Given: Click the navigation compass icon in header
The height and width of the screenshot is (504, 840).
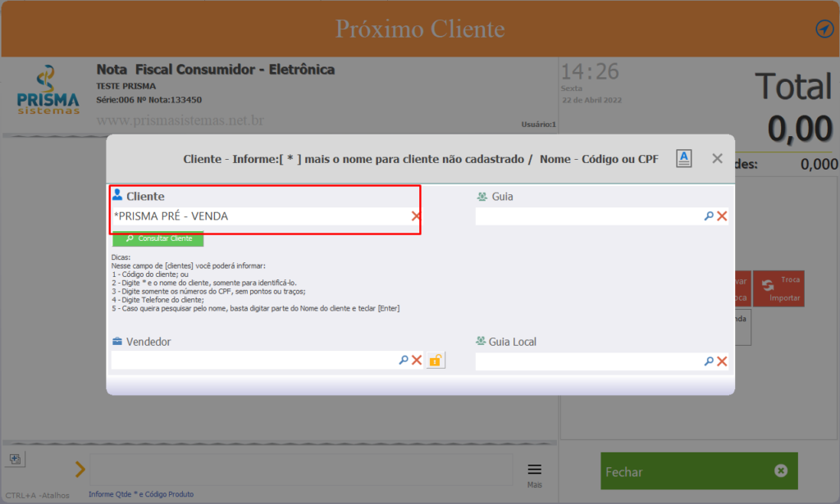Looking at the screenshot, I should point(824,29).
